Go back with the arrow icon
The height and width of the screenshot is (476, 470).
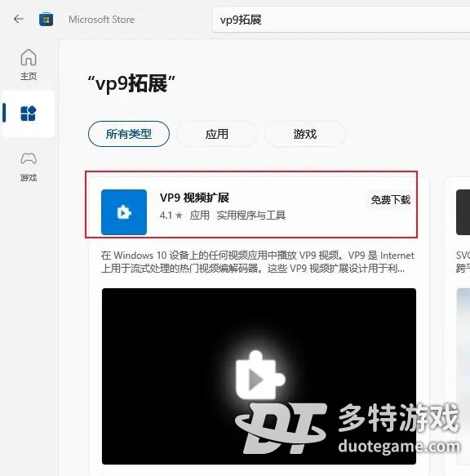pyautogui.click(x=19, y=19)
